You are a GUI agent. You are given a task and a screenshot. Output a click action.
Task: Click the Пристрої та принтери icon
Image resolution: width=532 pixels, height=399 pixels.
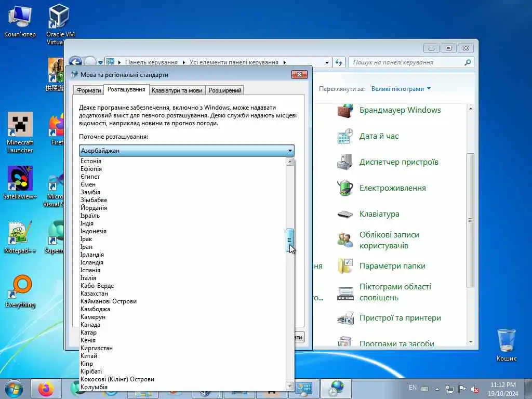[x=345, y=318]
